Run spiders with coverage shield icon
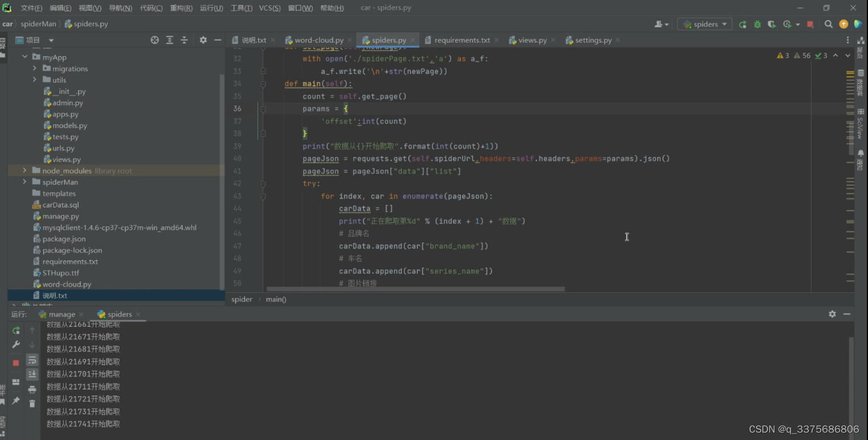This screenshot has width=868, height=440. [771, 24]
